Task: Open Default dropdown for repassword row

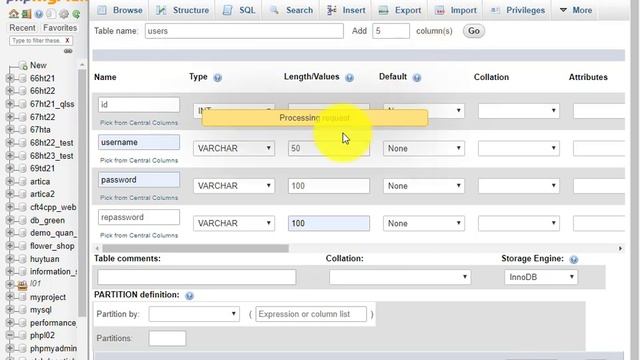Action: [424, 224]
